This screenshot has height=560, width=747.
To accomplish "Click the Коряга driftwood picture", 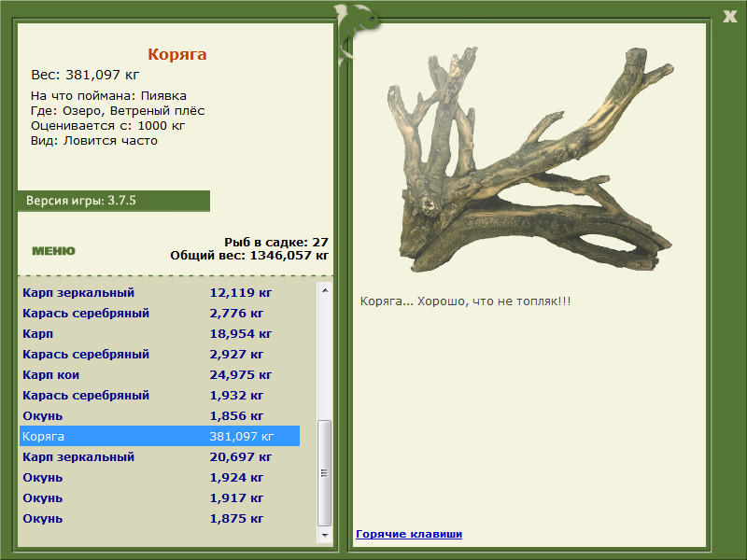I will coord(529,160).
